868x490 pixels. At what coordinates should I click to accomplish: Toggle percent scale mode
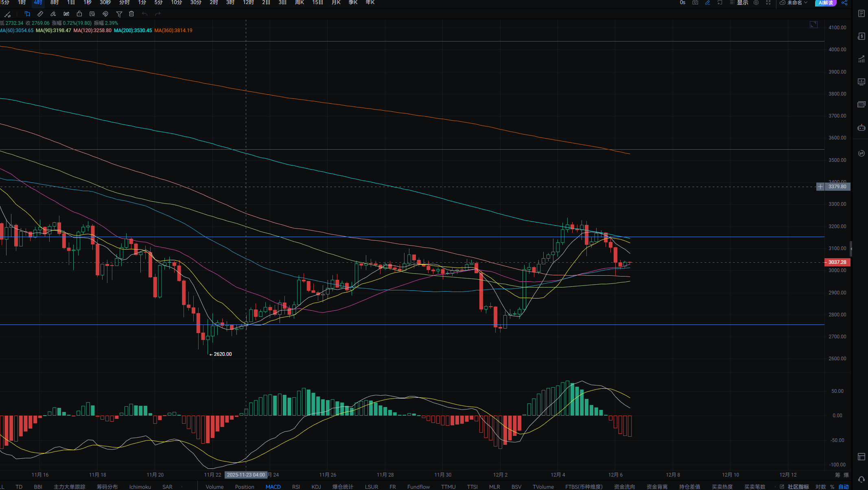(832, 487)
